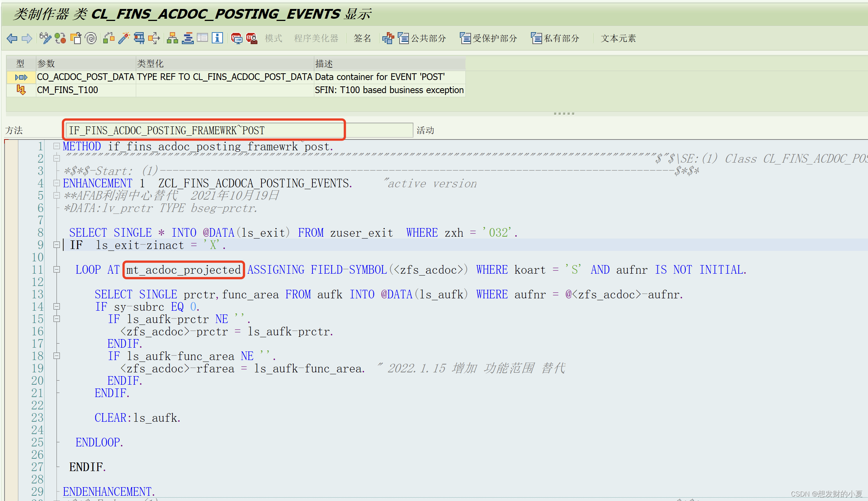The width and height of the screenshot is (868, 501).
Task: Click the exception icon for CM_FINS_T100
Action: pyautogui.click(x=21, y=90)
